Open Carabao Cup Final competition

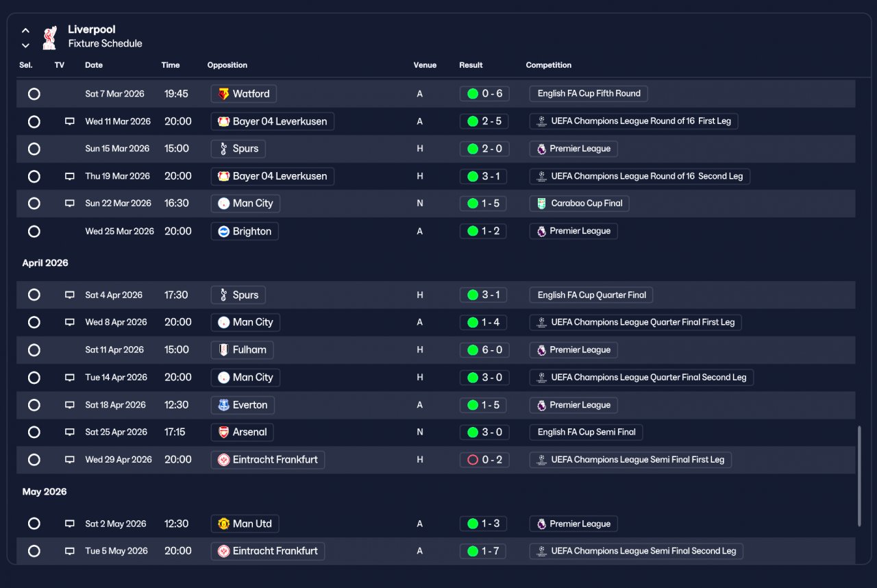(x=579, y=204)
